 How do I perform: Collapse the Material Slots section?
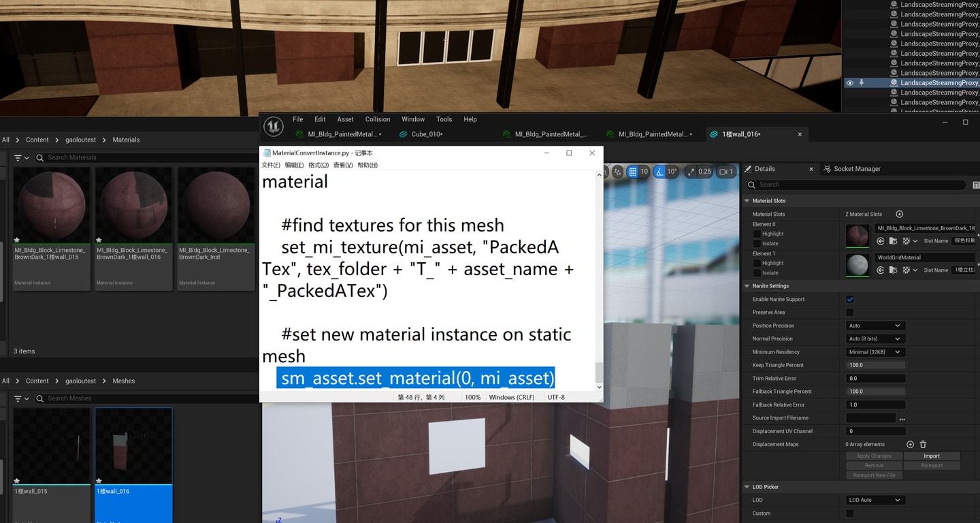point(747,201)
